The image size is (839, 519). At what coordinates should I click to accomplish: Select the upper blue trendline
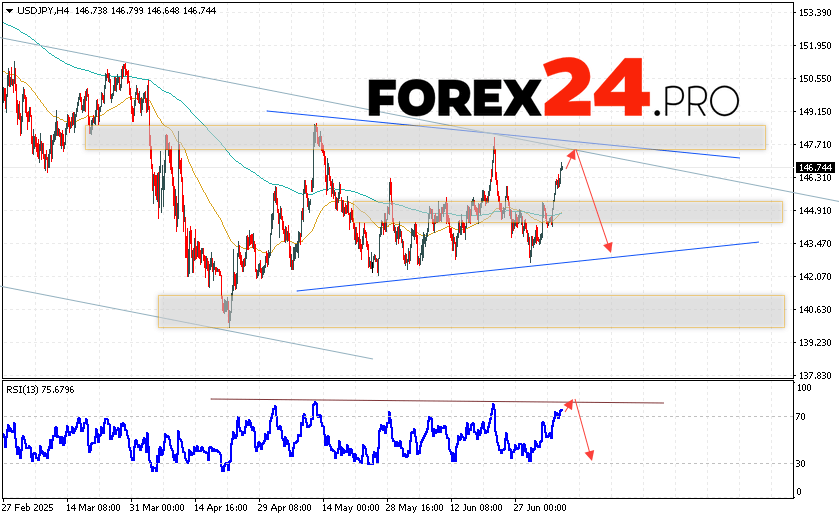click(x=500, y=134)
